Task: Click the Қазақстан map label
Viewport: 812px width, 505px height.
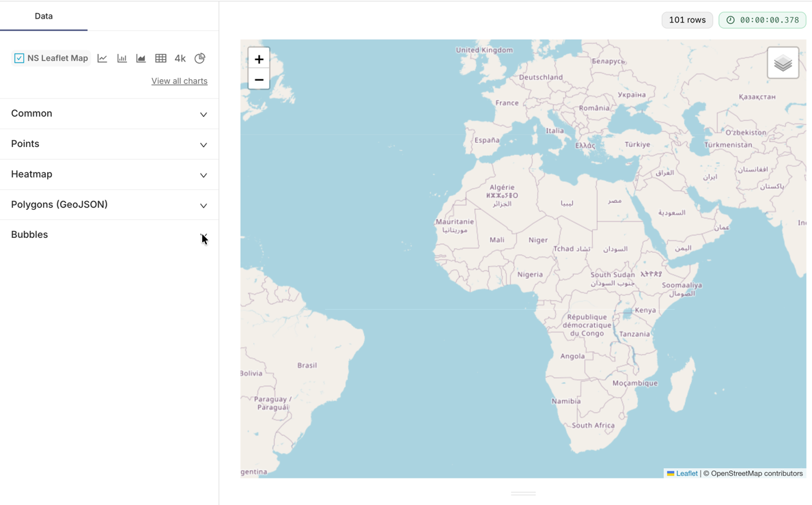Action: tap(757, 97)
